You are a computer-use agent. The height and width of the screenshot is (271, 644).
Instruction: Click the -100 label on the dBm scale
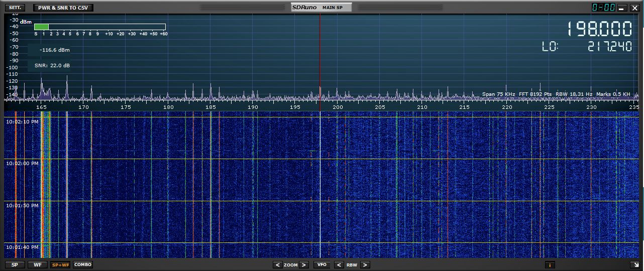click(x=12, y=67)
